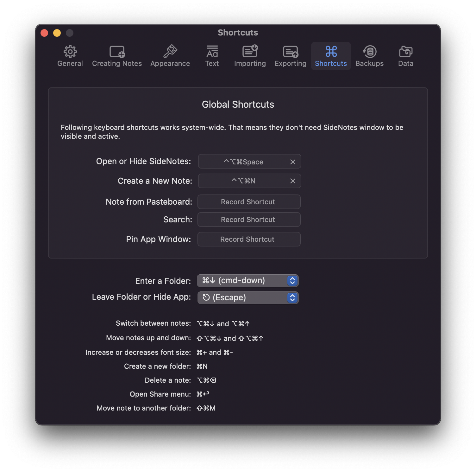Screen dimensions: 476x472
Task: Open the Leave Folder or Hide App dropdown
Action: click(x=248, y=298)
